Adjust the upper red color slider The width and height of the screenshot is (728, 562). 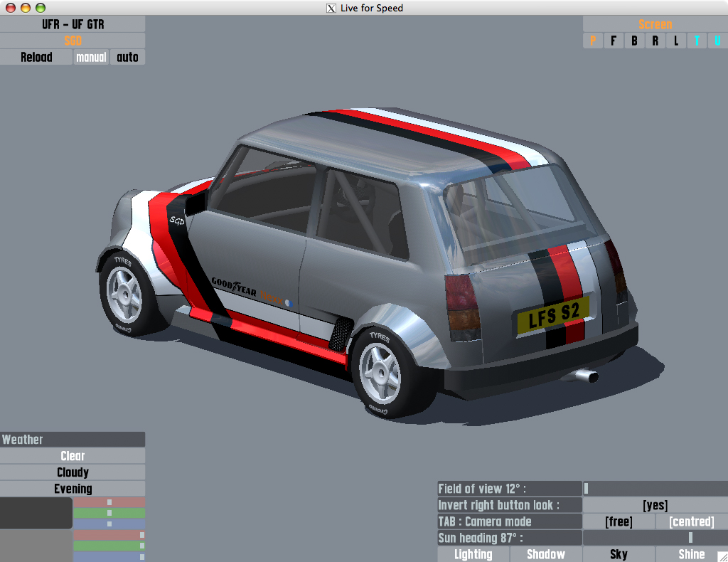pos(109,502)
